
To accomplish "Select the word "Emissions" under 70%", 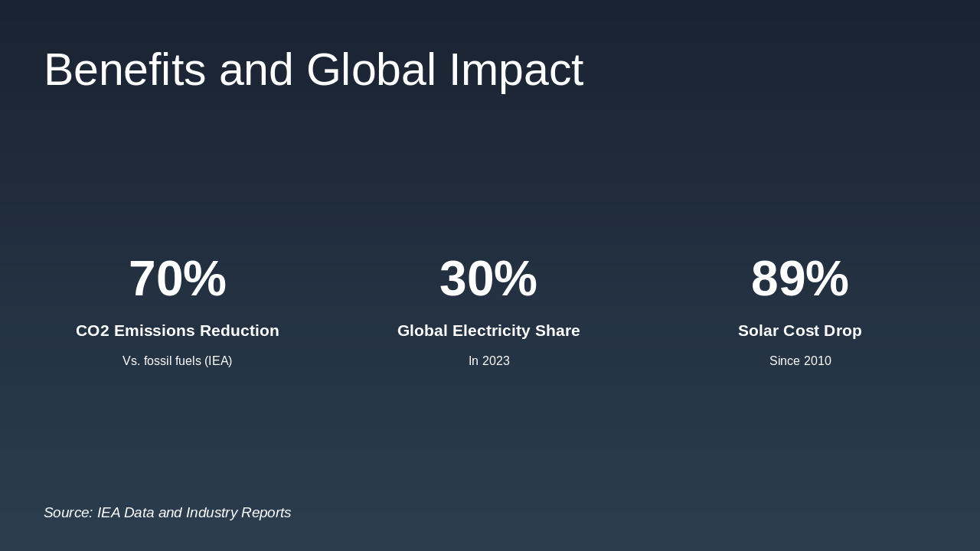I will (155, 331).
